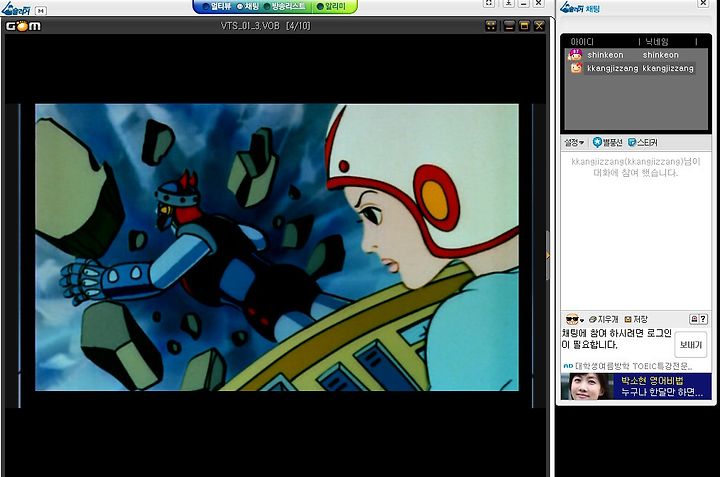Click the fullscreen icon in the top window bar
The image size is (720, 477).
pyautogui.click(x=489, y=3)
